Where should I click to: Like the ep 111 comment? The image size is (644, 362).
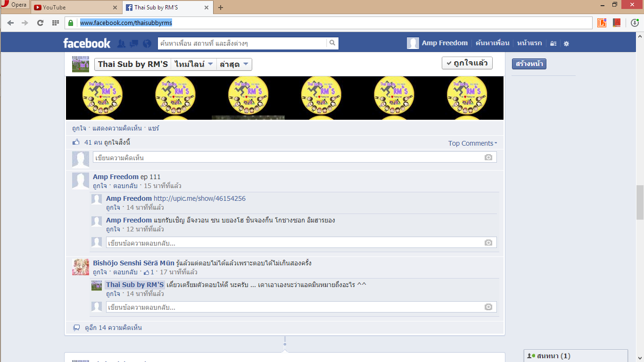click(x=100, y=186)
